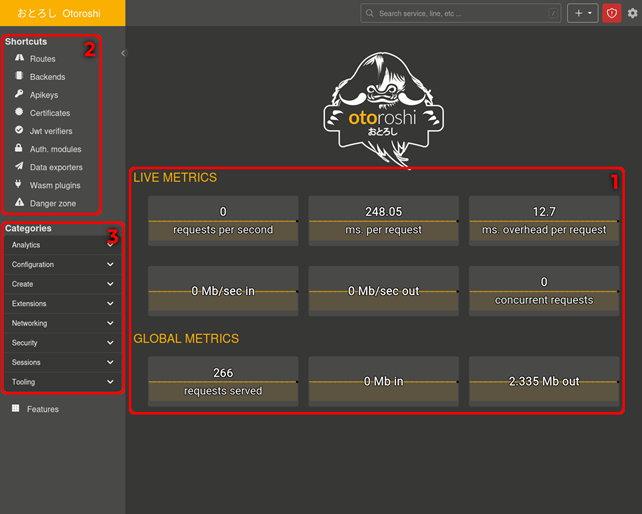Open Jwt verifiers
642x514 pixels.
pos(51,131)
